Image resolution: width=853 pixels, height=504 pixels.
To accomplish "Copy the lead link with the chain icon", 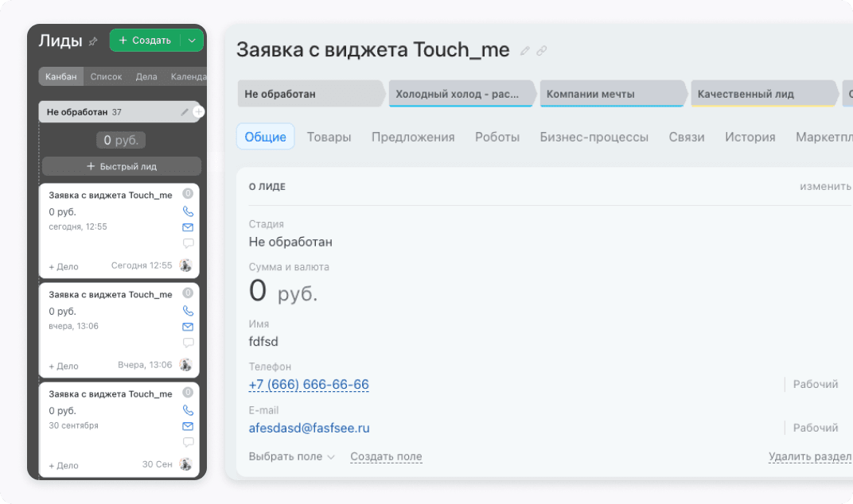I will click(x=541, y=51).
